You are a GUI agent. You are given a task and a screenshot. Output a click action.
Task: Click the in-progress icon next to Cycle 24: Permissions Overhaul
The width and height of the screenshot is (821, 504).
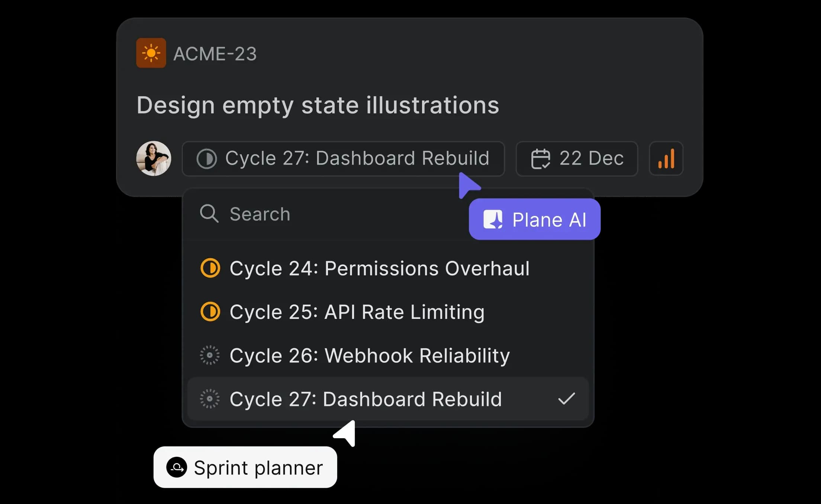point(210,268)
